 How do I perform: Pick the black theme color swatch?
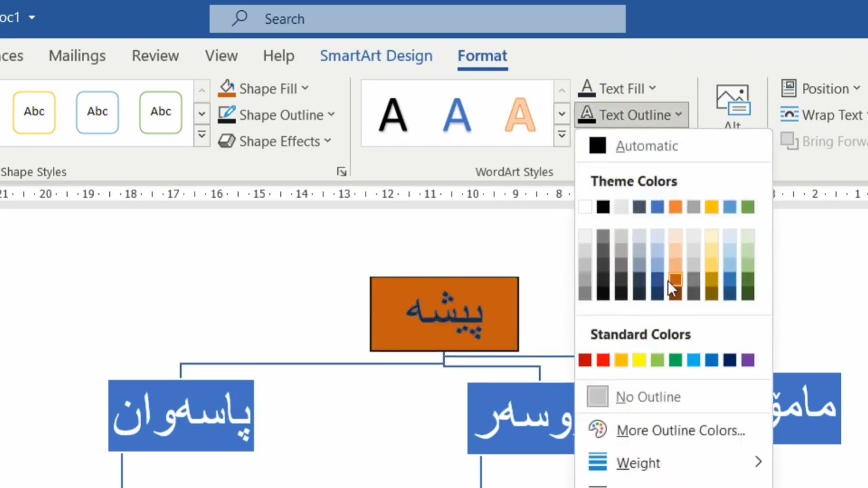(603, 207)
